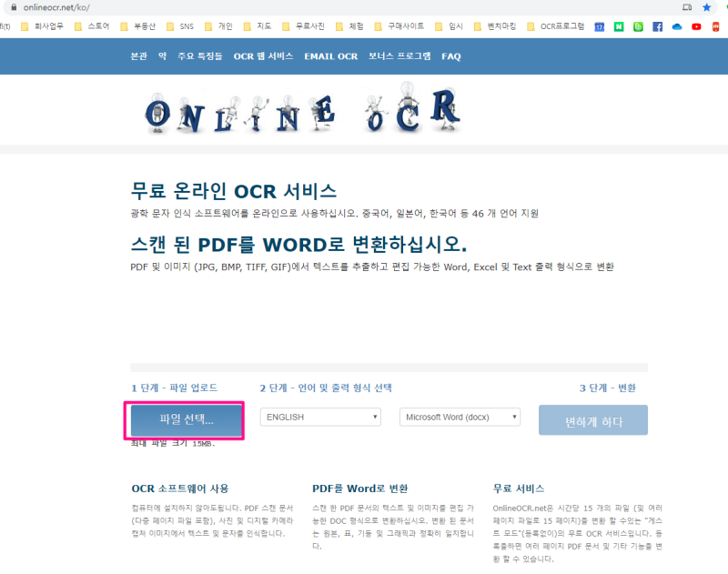Open the 부동산 bookmark folder
The height and width of the screenshot is (574, 728).
click(x=138, y=26)
